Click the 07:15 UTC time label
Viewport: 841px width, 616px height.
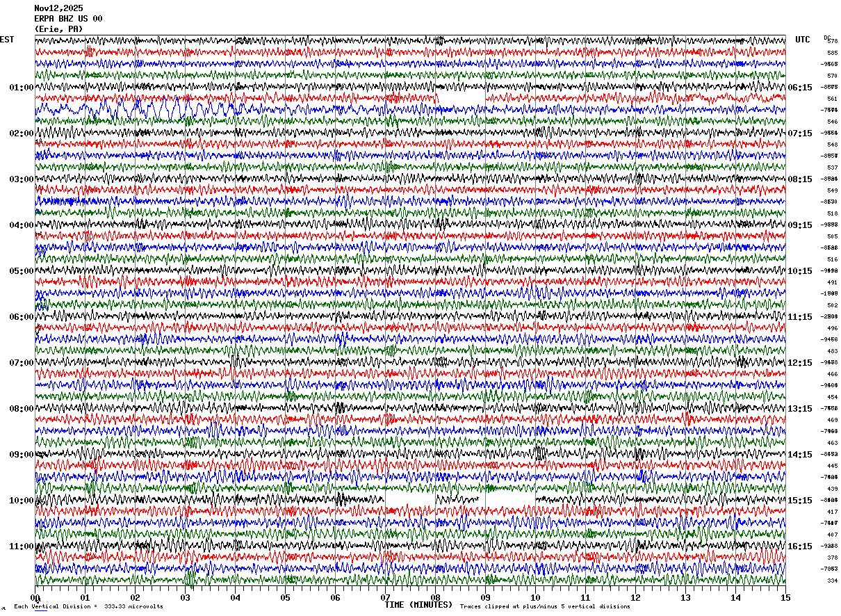[x=800, y=133]
